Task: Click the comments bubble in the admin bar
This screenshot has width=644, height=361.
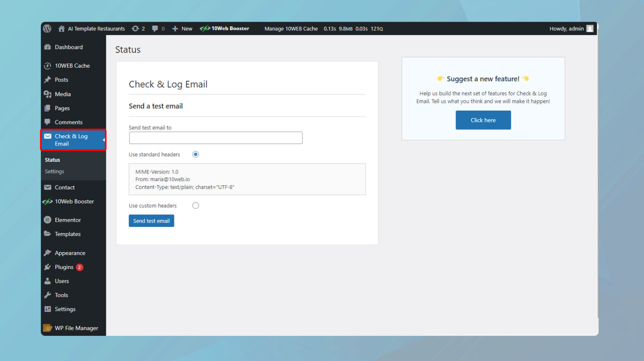Action: [x=155, y=29]
